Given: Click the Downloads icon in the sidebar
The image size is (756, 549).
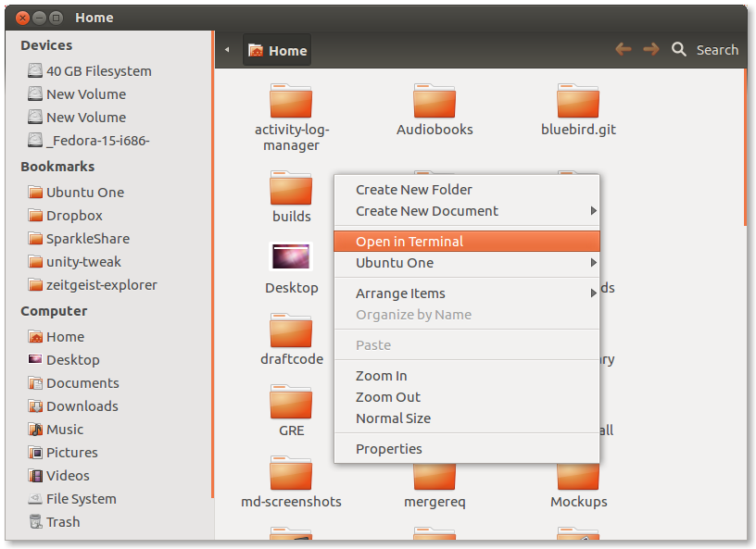Looking at the screenshot, I should (35, 406).
